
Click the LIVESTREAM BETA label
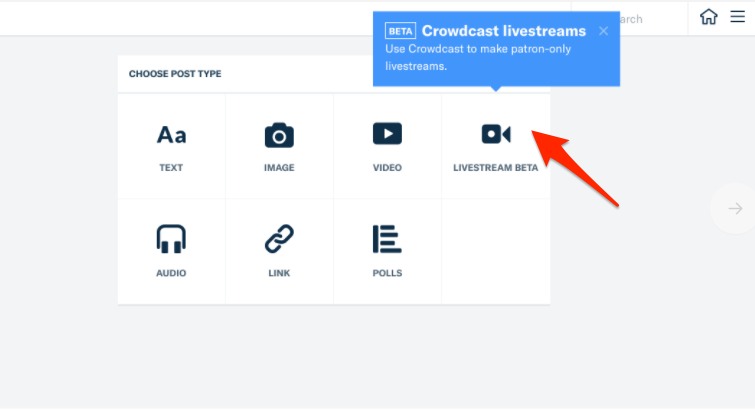pos(496,168)
